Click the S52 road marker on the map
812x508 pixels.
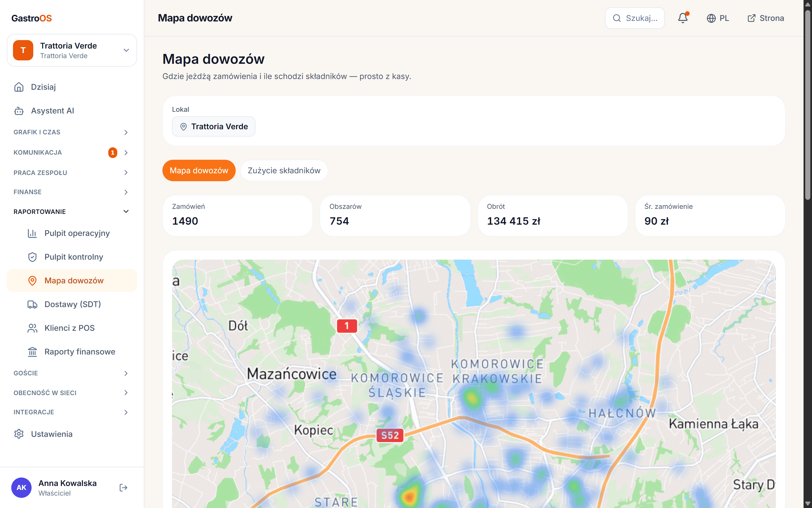click(x=390, y=435)
